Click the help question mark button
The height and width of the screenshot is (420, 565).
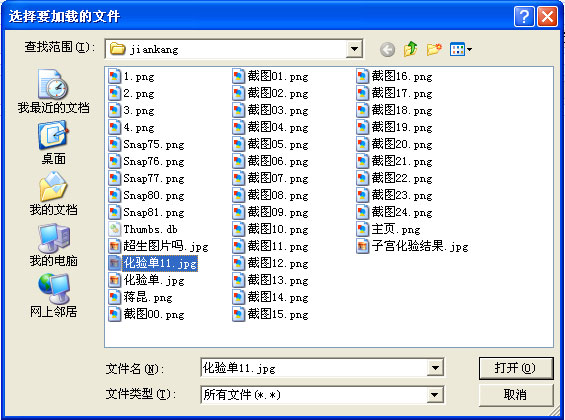tap(524, 16)
